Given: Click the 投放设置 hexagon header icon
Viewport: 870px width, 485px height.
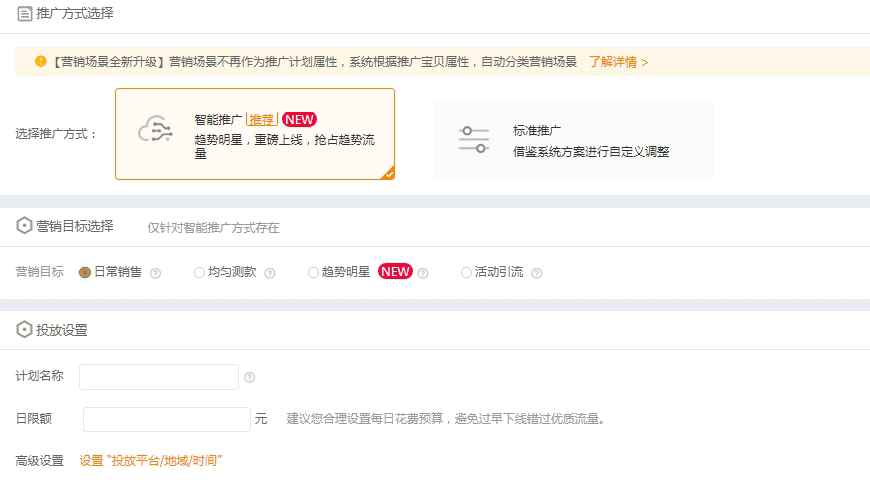Looking at the screenshot, I should point(25,330).
